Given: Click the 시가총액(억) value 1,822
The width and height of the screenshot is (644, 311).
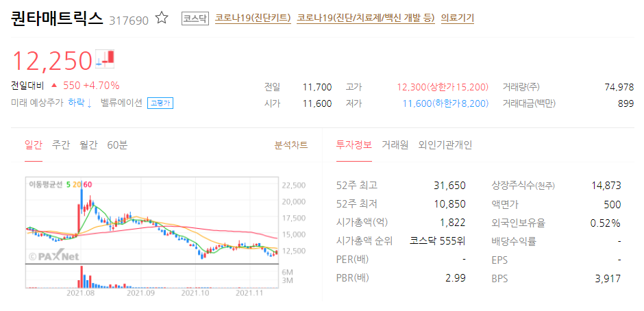Looking at the screenshot, I should click(452, 223).
